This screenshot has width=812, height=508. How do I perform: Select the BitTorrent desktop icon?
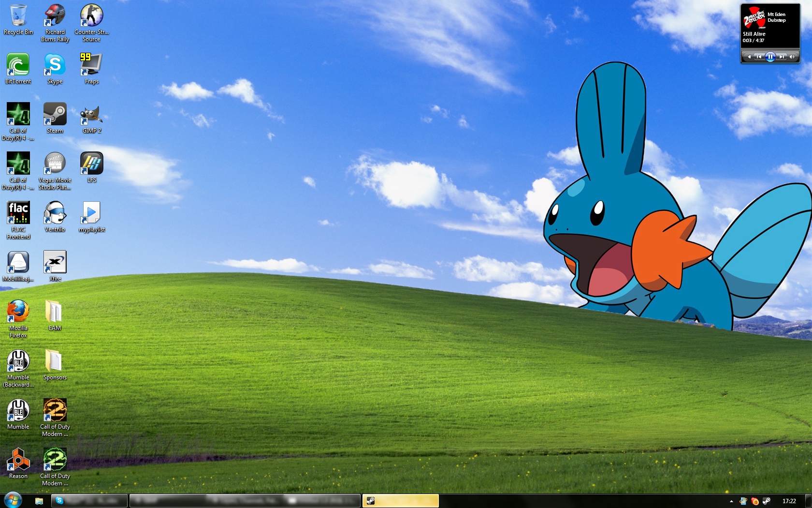(x=18, y=69)
